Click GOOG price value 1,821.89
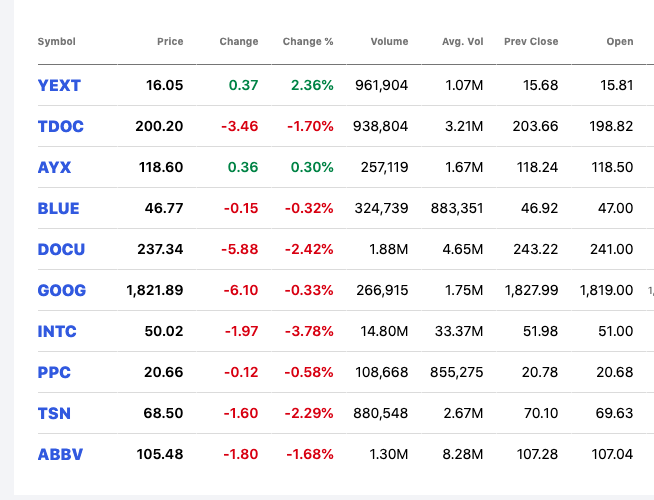Screen dimensions: 654x500 point(155,290)
